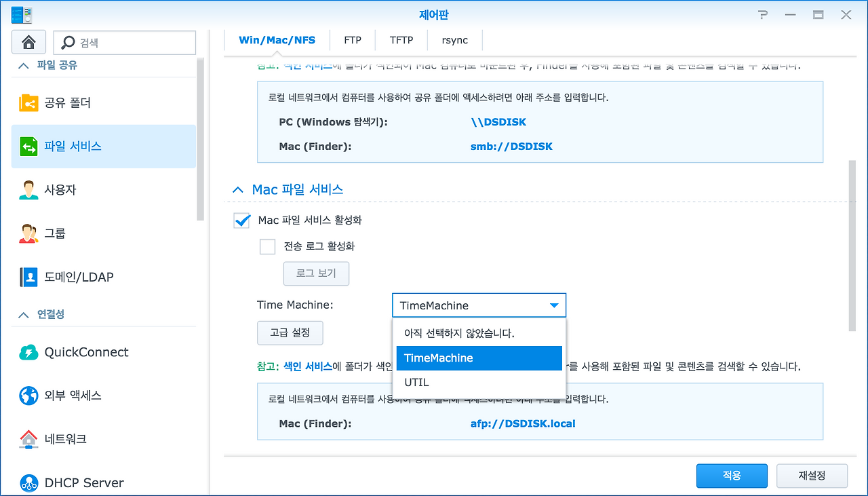Image resolution: width=868 pixels, height=496 pixels.
Task: Collapse the Mac 파일 서비스 section
Action: pyautogui.click(x=237, y=190)
